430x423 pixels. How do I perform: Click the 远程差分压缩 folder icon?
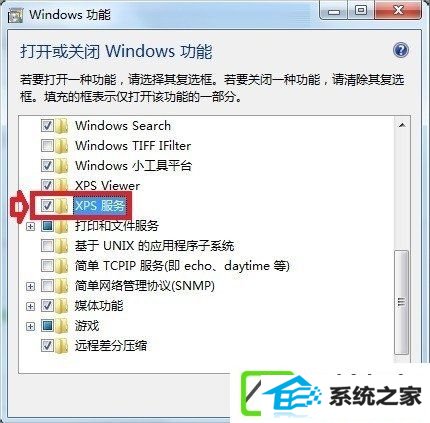[x=61, y=346]
